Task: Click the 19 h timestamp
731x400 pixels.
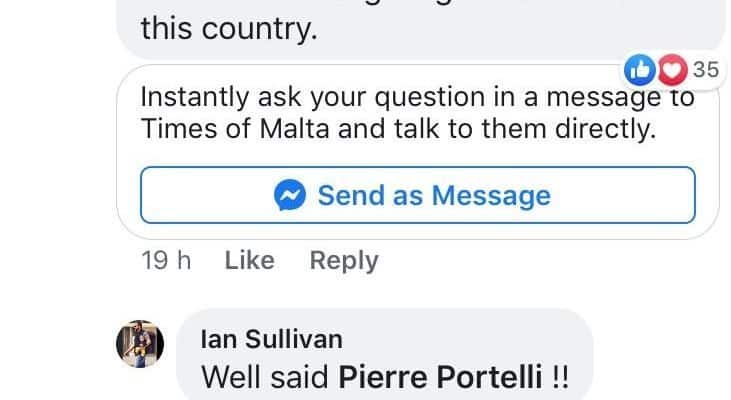Action: 166,260
